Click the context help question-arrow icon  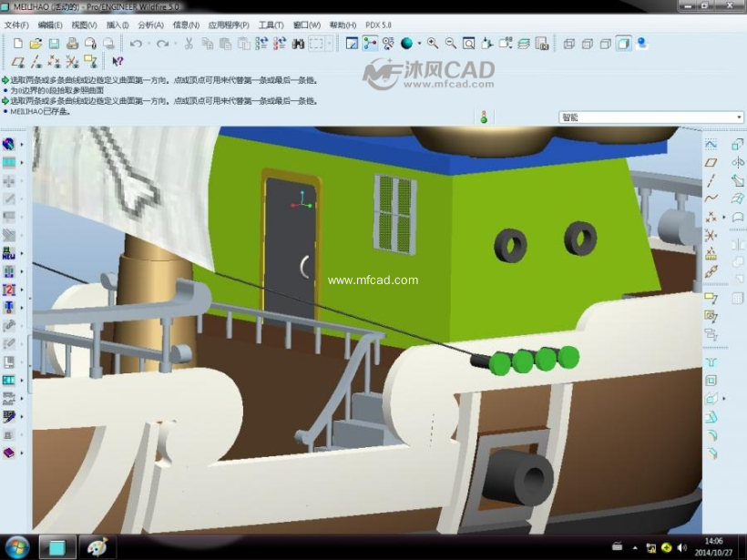coord(117,62)
